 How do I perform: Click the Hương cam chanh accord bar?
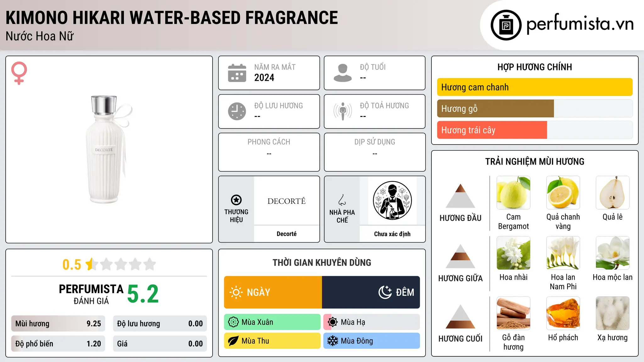pos(535,87)
